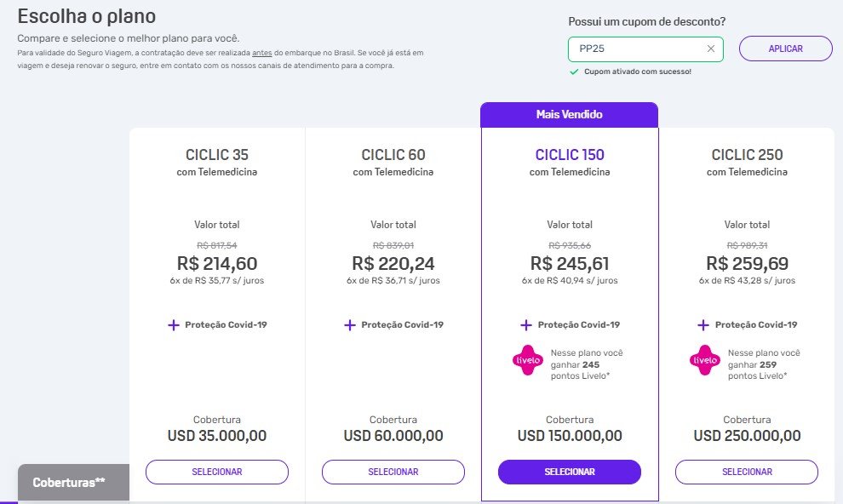Select the CICLIC 150 best-seller plan
Viewport: 843px width, 504px height.
[x=570, y=472]
